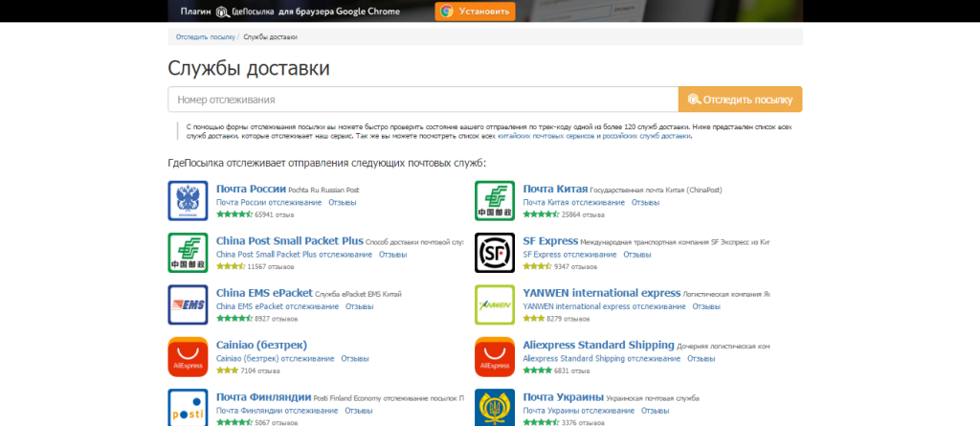Screen dimensions: 980x426
Task: Open the Отследить посылку breadcrumb link
Action: 205,37
